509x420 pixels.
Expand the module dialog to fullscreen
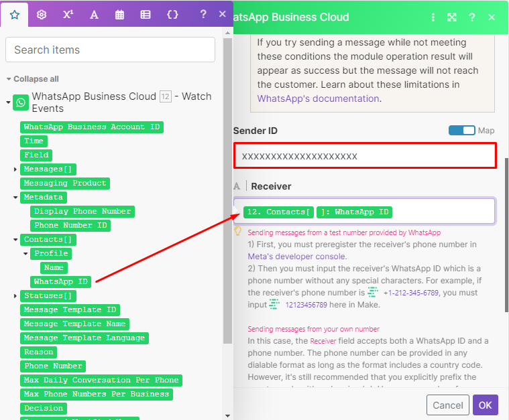pos(452,17)
